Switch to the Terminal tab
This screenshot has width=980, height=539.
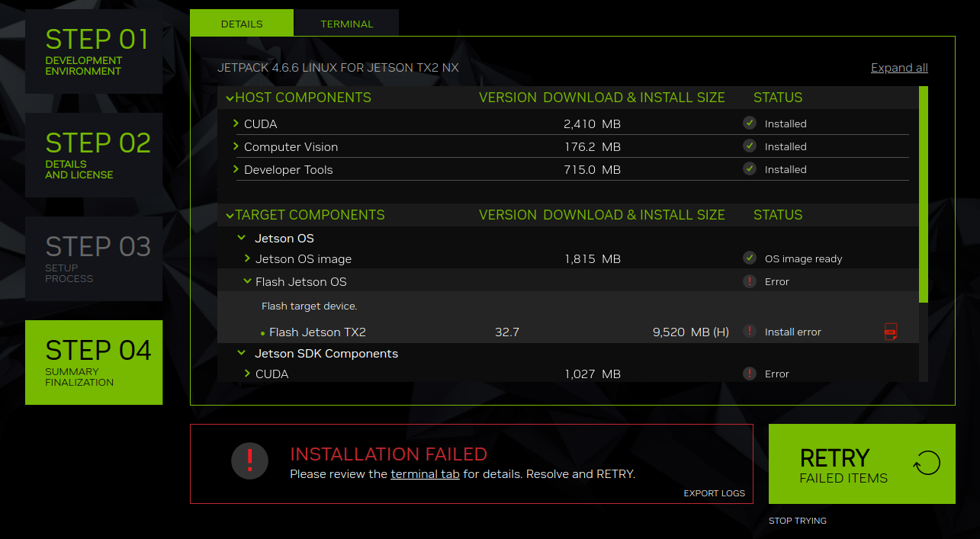(x=346, y=24)
